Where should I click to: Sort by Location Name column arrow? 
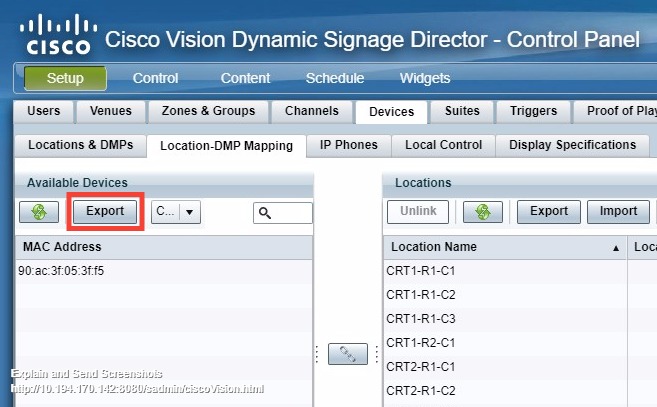616,247
